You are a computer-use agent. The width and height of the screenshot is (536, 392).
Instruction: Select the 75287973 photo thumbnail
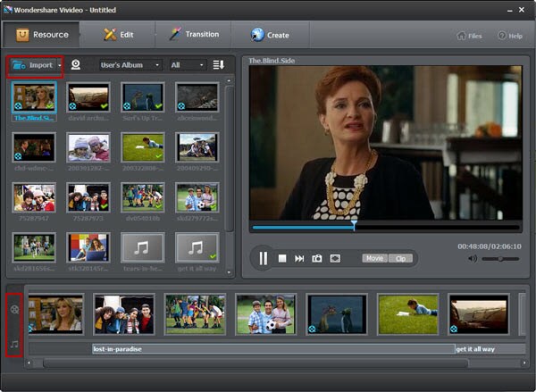point(88,197)
